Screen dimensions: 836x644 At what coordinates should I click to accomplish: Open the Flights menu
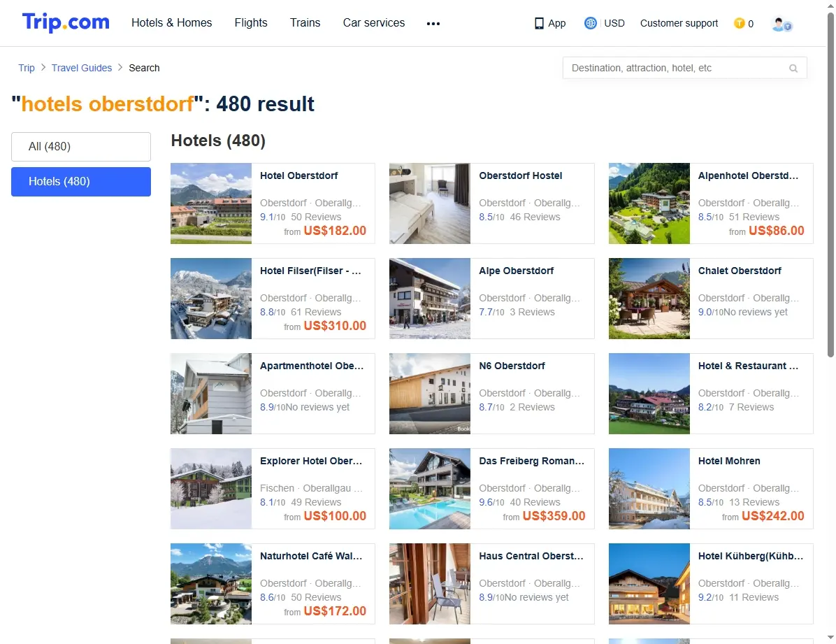[x=250, y=23]
